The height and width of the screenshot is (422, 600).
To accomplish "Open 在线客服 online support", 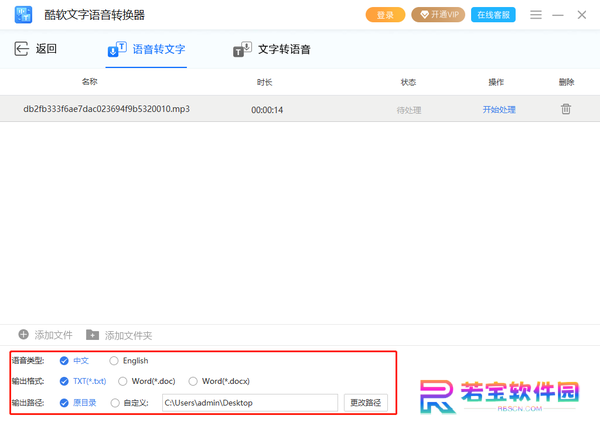I will 493,15.
